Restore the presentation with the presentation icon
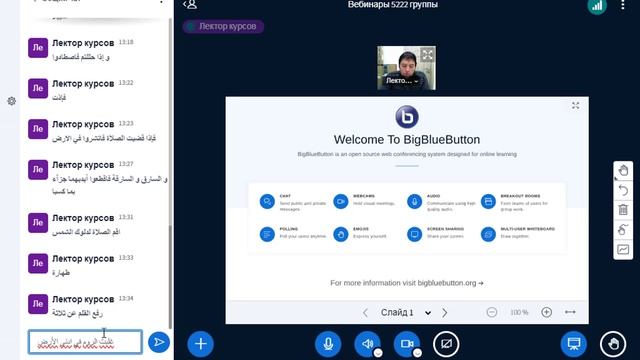 [573, 344]
